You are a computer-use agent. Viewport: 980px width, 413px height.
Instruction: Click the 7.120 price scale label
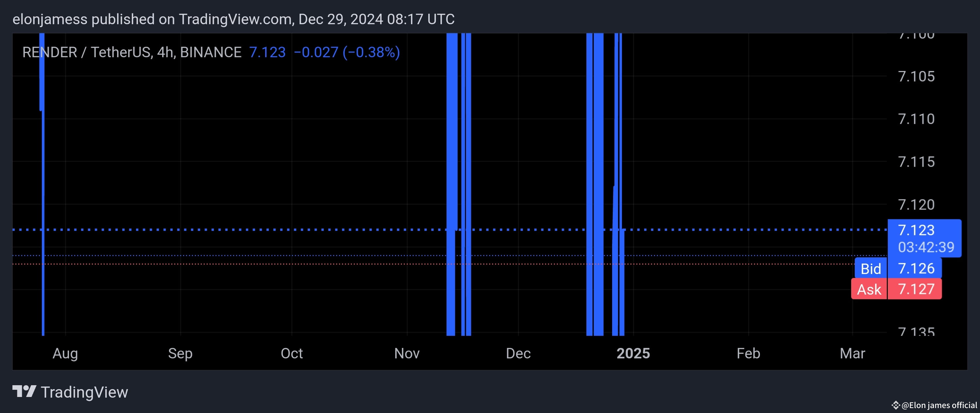(x=916, y=205)
